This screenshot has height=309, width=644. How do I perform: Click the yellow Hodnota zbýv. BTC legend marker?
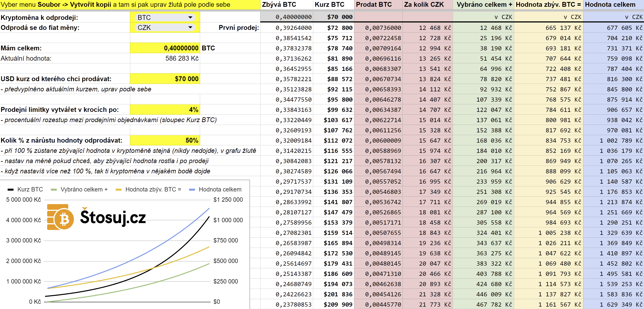119,189
